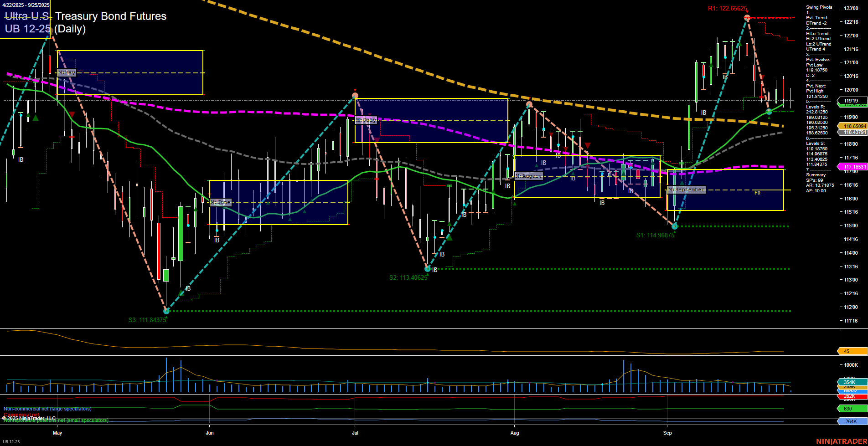Viewport: 868px width, 446px height.
Task: Toggle the Commercial net legend visibility
Action: pyautogui.click(x=21, y=415)
